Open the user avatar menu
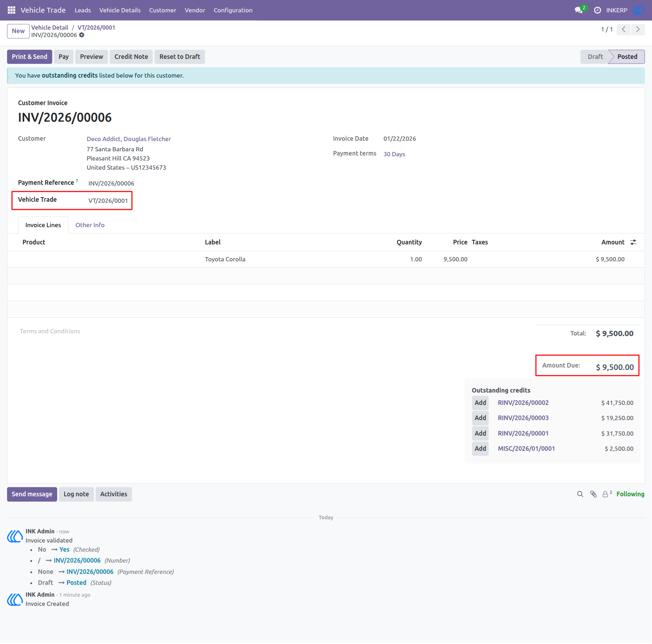This screenshot has width=652, height=644. pos(639,10)
